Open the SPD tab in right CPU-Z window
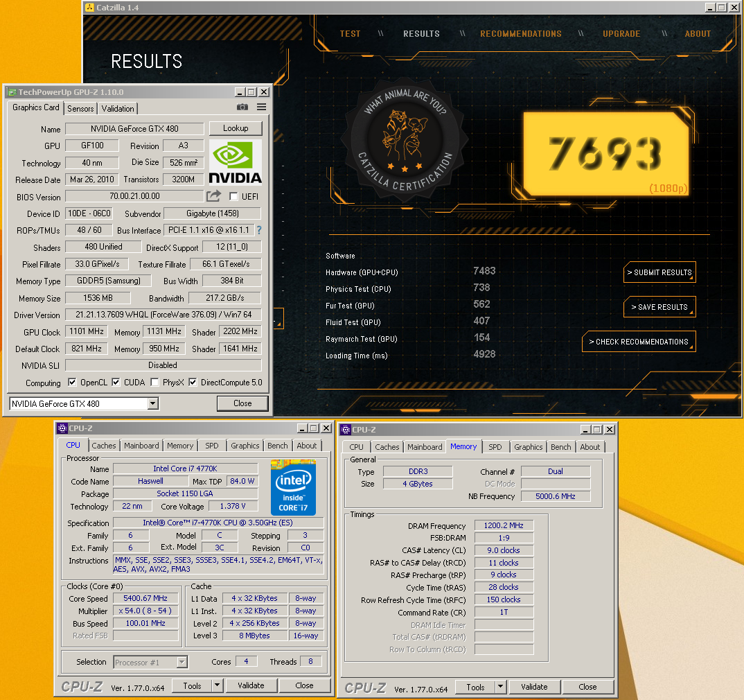 [495, 447]
